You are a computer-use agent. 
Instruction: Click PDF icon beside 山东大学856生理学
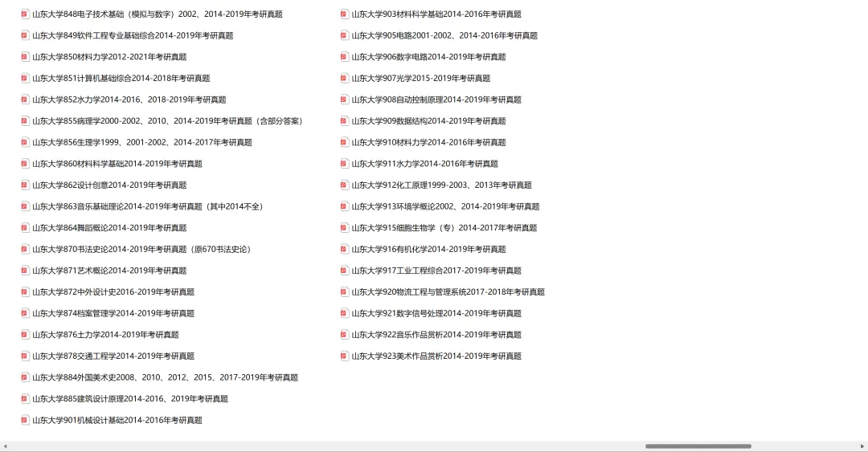[x=25, y=142]
